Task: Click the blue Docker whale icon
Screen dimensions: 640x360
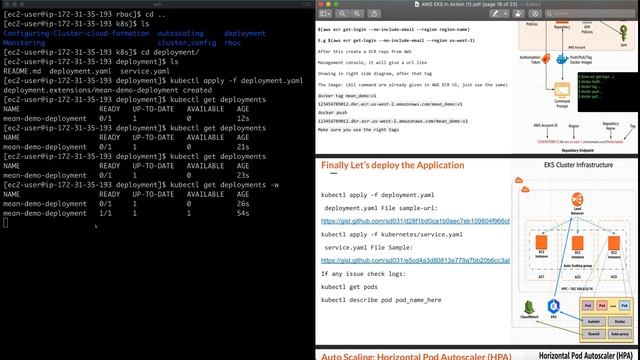Action: [562, 60]
